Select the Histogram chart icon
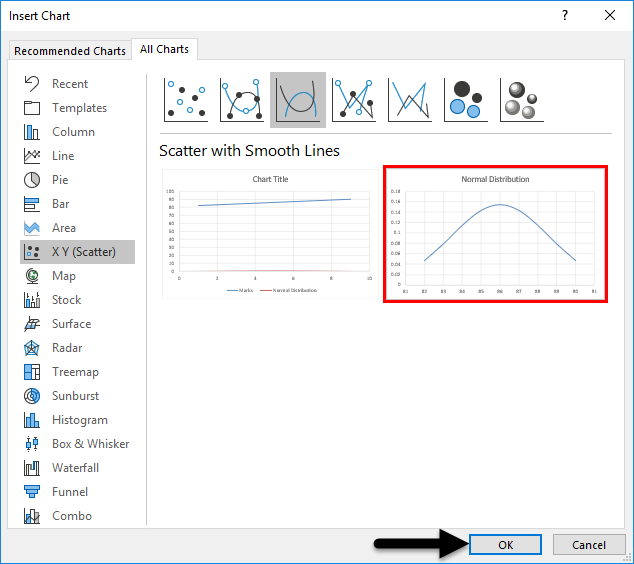The width and height of the screenshot is (634, 564). tap(32, 420)
